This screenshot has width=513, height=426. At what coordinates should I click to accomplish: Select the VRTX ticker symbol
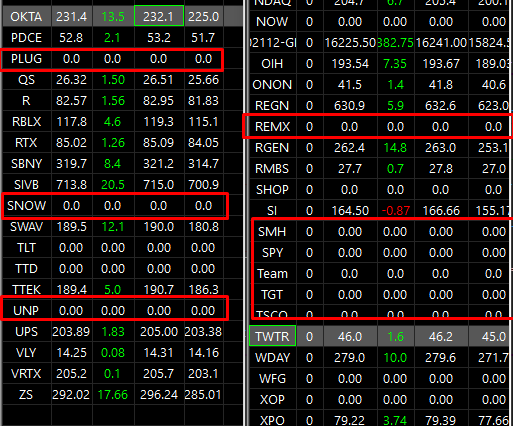26,374
